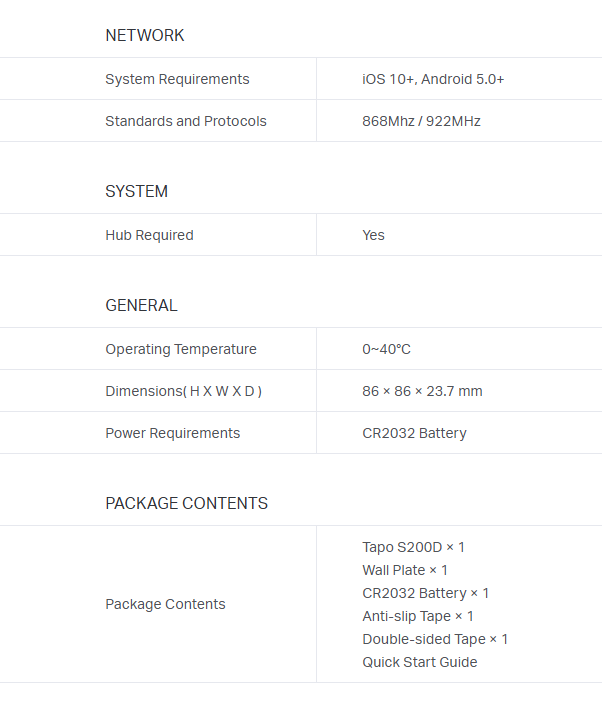Click the Wall Plate × 1 entry
This screenshot has width=602, height=713.
[405, 570]
